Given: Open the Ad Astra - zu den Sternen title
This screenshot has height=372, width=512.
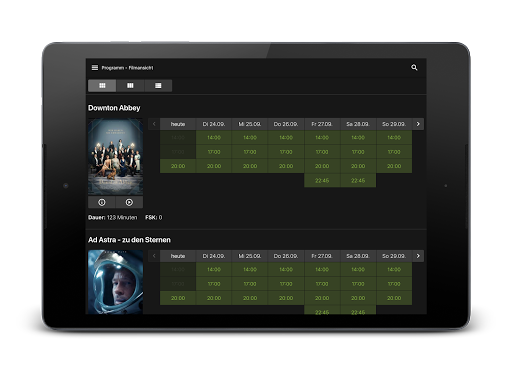Looking at the screenshot, I should pos(129,240).
